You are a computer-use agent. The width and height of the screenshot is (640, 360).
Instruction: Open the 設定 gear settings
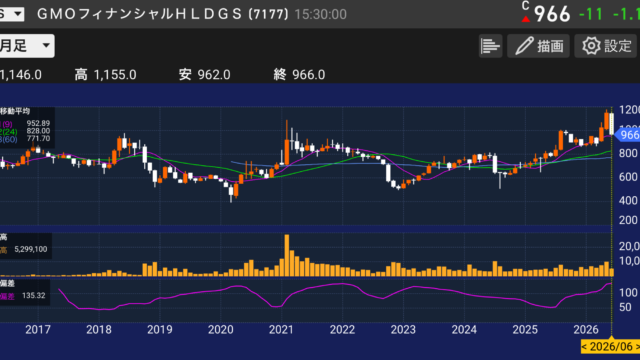coord(606,46)
